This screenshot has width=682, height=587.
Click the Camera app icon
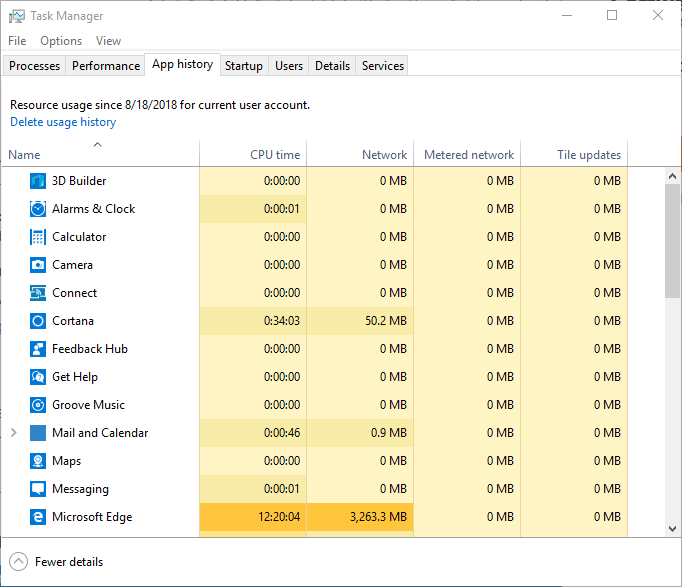click(x=38, y=265)
